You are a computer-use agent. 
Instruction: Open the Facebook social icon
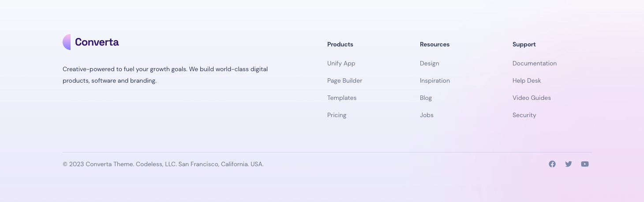pos(552,164)
